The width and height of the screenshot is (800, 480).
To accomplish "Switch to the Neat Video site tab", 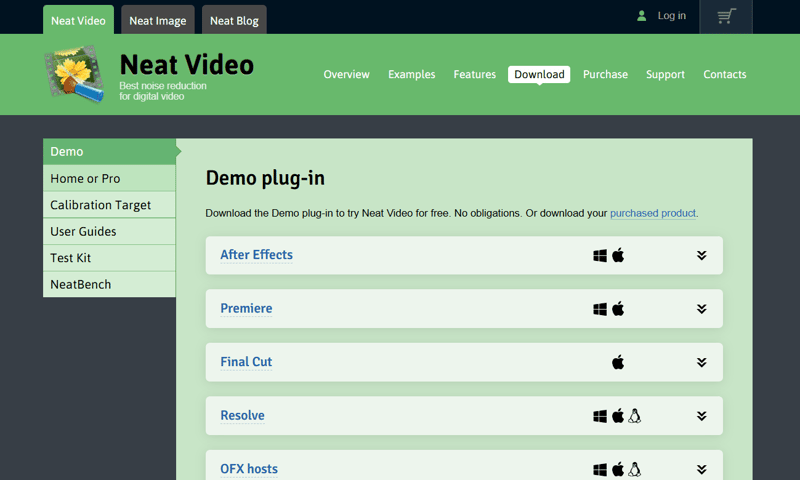I will pyautogui.click(x=78, y=20).
